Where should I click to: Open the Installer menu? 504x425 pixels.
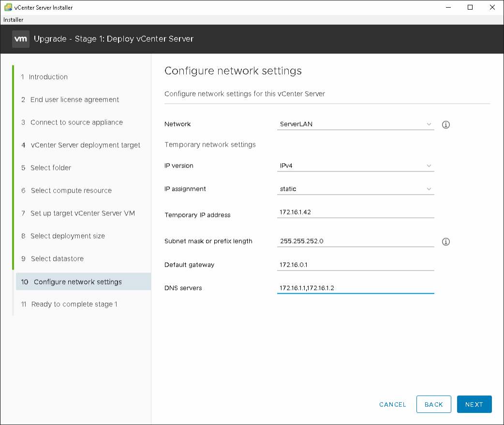point(14,20)
